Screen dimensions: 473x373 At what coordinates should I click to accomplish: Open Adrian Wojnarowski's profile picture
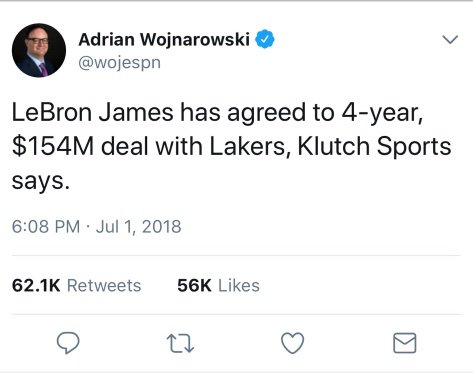tap(39, 50)
